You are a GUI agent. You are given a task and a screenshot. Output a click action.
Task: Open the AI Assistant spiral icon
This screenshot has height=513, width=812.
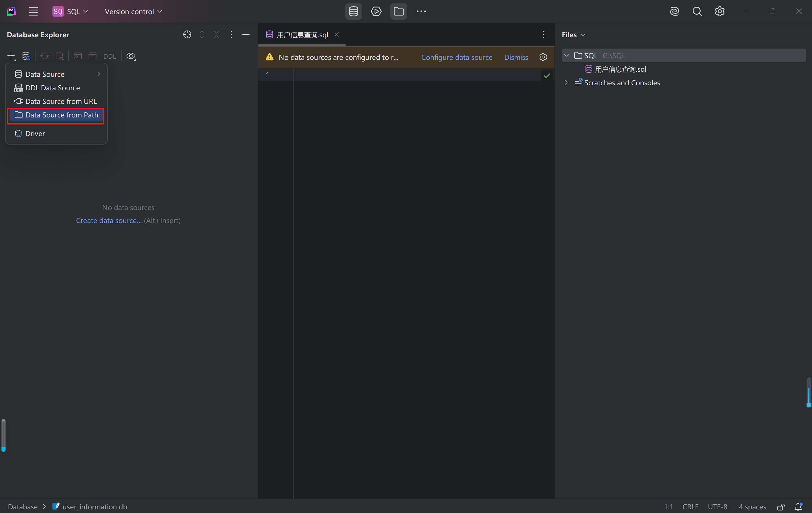pos(674,12)
